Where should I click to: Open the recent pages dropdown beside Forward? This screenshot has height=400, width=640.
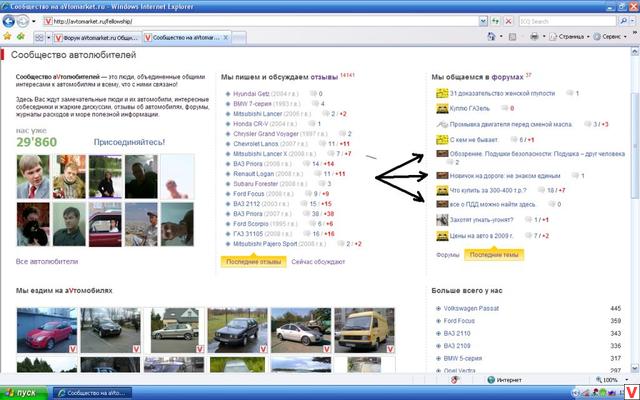(33, 21)
